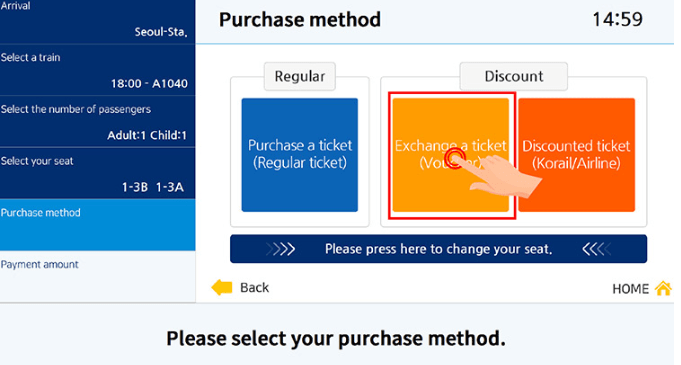
Task: Click the left-pointing chevrons on seat banner
Action: click(x=597, y=249)
